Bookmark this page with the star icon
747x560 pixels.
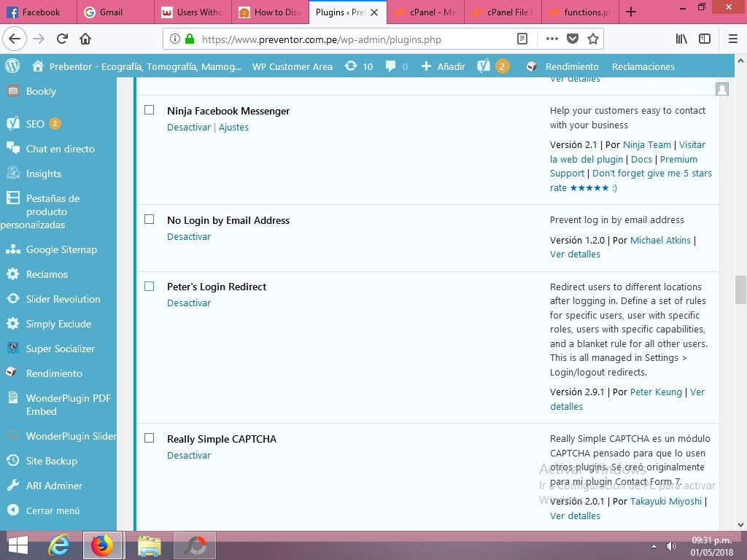pyautogui.click(x=592, y=39)
